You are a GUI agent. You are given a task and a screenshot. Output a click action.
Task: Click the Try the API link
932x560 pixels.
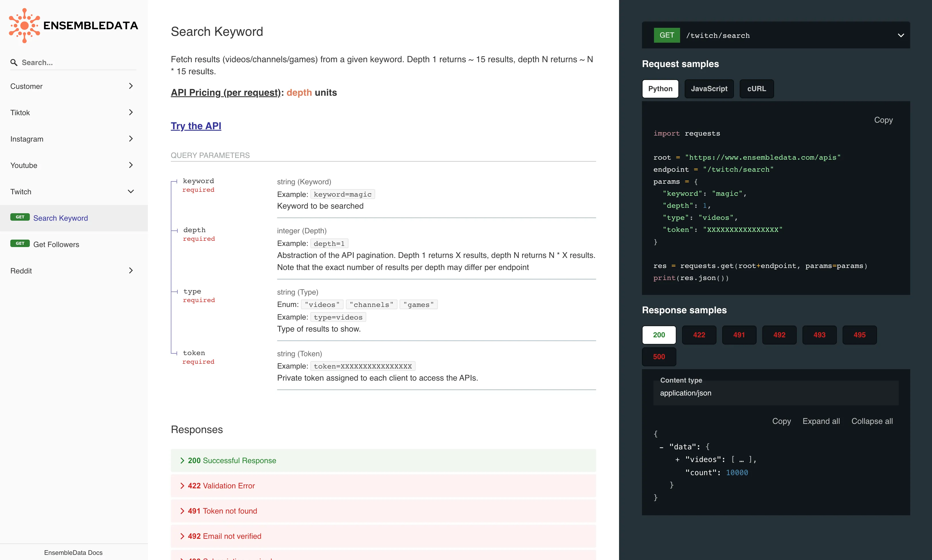[x=196, y=125]
